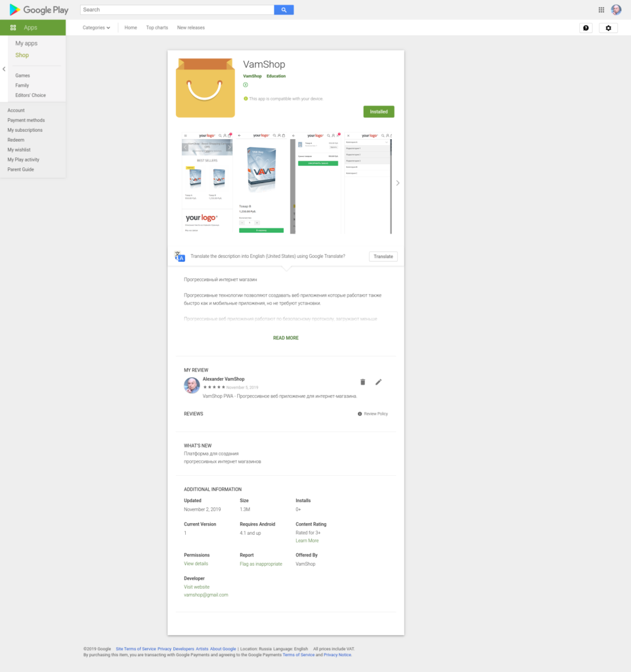Click the Google Translate icon
The image size is (631, 672).
pos(180,257)
